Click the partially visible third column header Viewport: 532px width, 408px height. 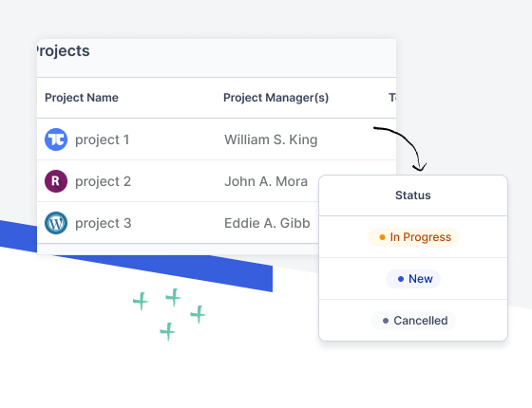click(392, 98)
